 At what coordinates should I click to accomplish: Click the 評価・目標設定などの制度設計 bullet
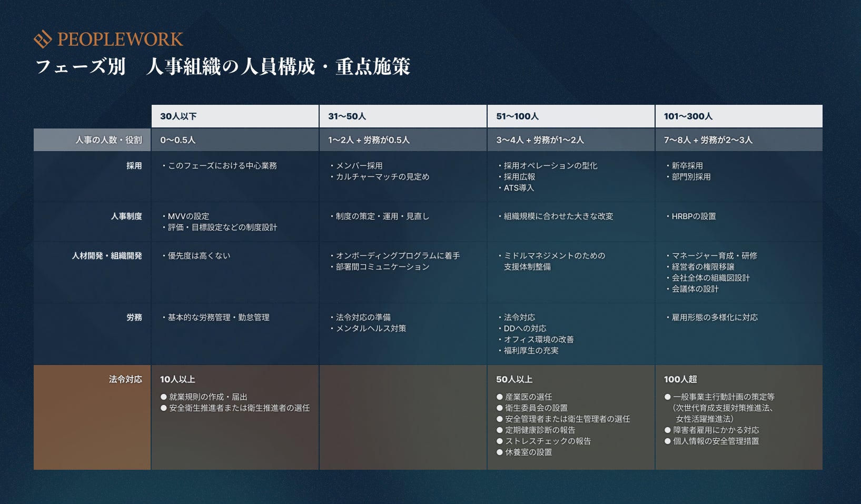pyautogui.click(x=219, y=228)
